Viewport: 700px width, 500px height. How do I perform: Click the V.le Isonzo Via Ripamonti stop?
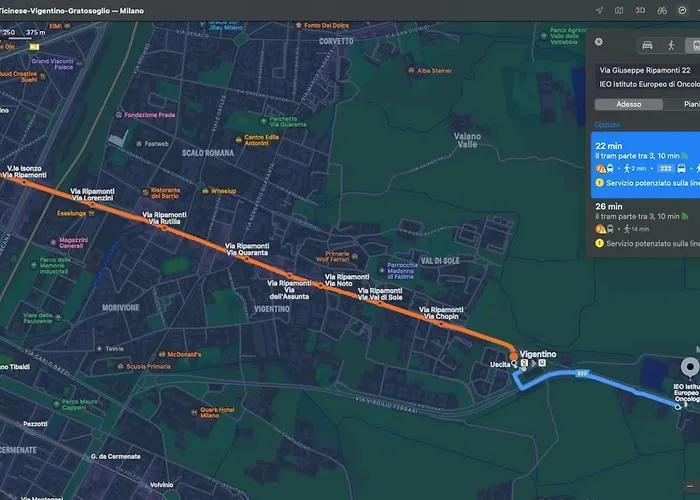(x=24, y=182)
